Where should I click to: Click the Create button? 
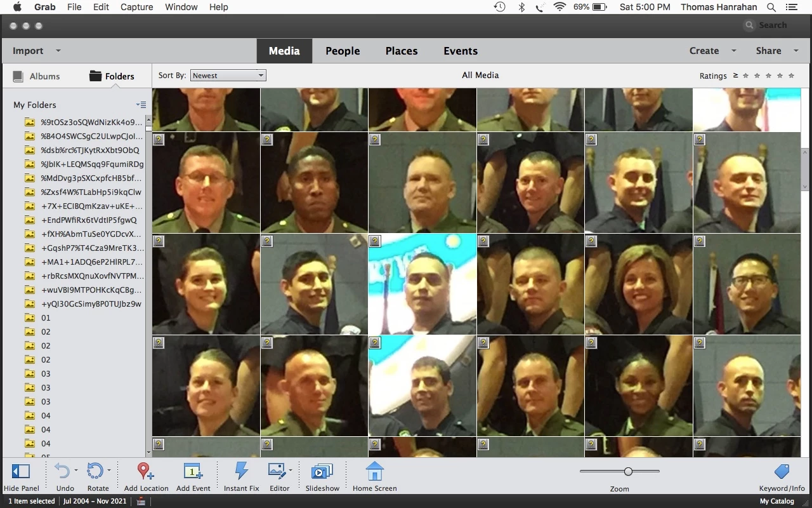(704, 51)
